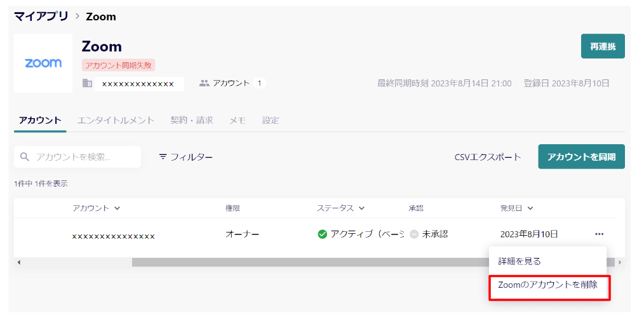This screenshot has height=317, width=644.
Task: Sort by 発見日 column chevron
Action: (x=530, y=208)
